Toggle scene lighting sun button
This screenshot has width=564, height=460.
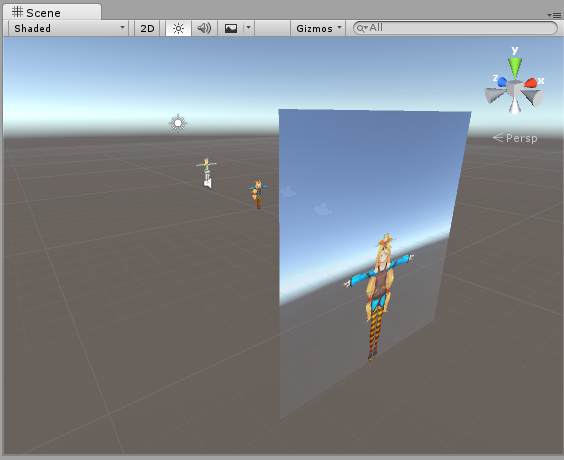[178, 28]
